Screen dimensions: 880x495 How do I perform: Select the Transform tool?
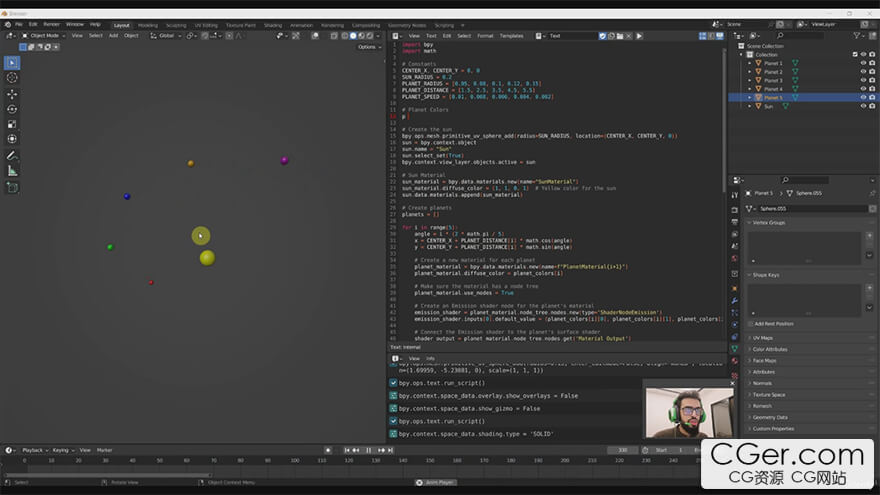click(12, 139)
